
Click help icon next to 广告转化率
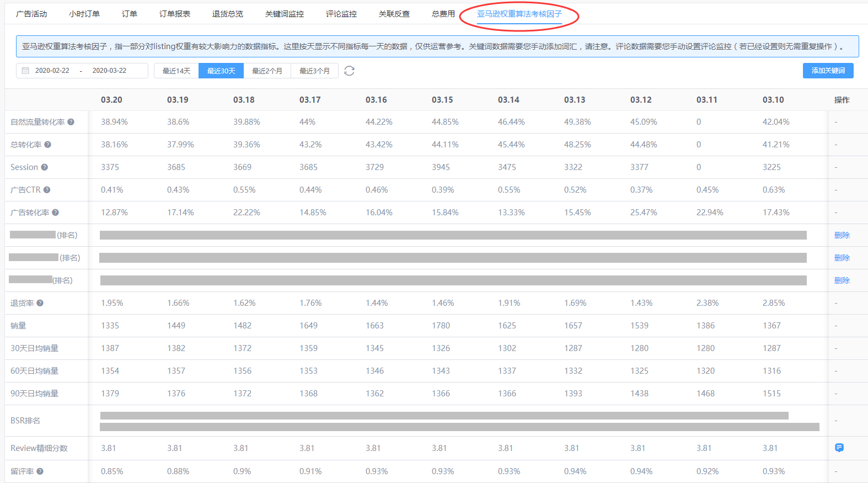coord(56,213)
